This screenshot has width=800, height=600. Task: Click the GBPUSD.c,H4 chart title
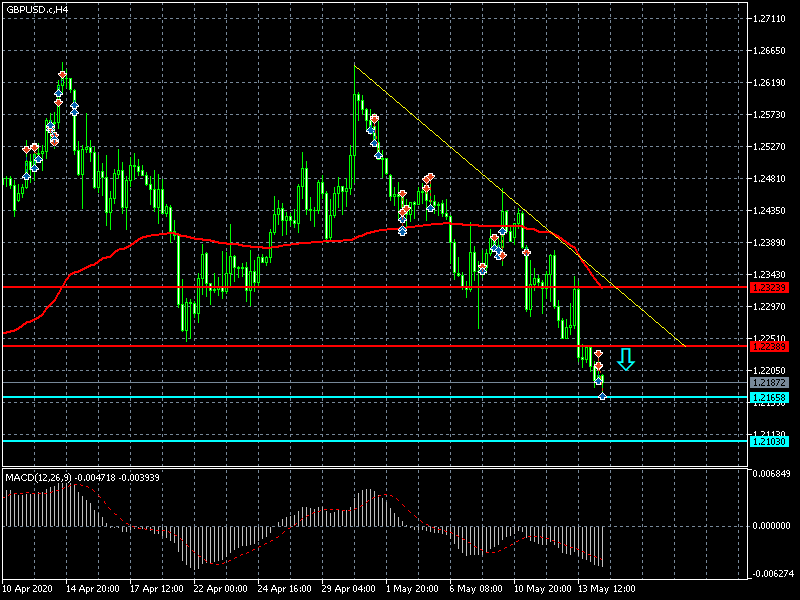[x=38, y=9]
